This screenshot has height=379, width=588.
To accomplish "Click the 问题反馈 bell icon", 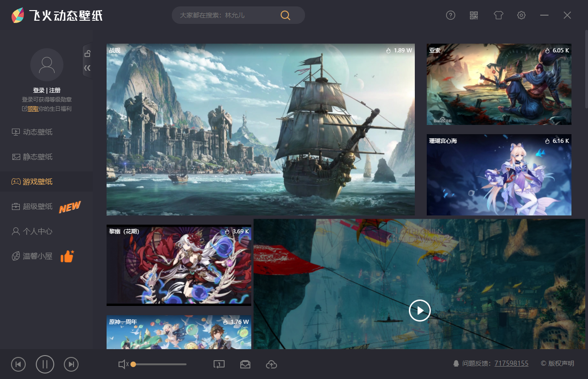I will pyautogui.click(x=456, y=363).
